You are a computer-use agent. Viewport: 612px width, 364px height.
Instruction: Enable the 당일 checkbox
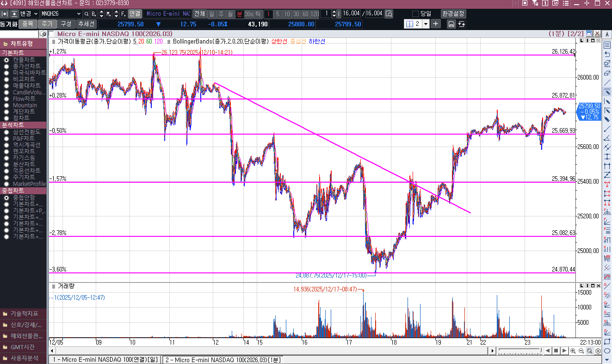(415, 14)
